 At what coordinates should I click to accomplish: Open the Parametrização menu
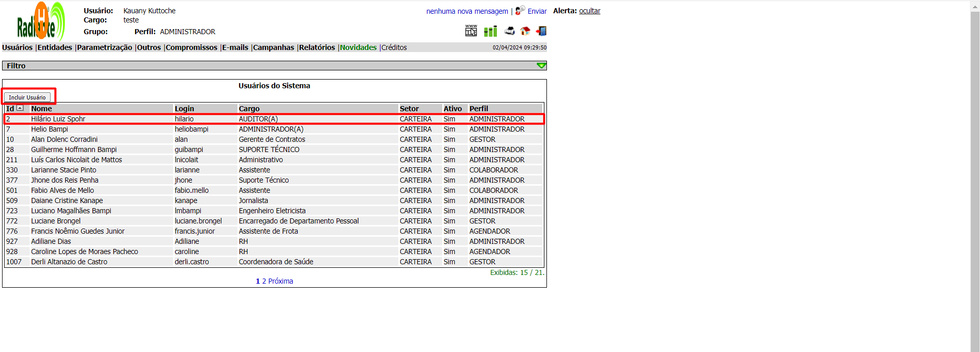point(105,47)
